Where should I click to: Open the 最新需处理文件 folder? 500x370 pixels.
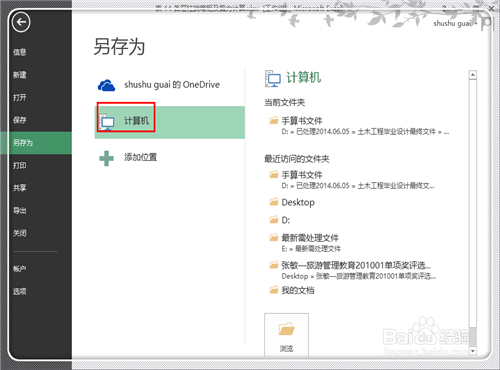click(x=310, y=238)
